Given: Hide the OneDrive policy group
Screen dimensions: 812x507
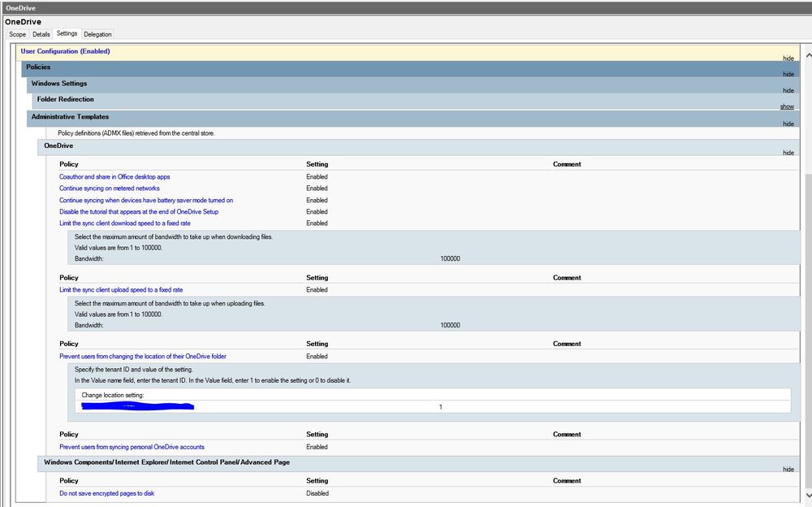Looking at the screenshot, I should [x=788, y=153].
